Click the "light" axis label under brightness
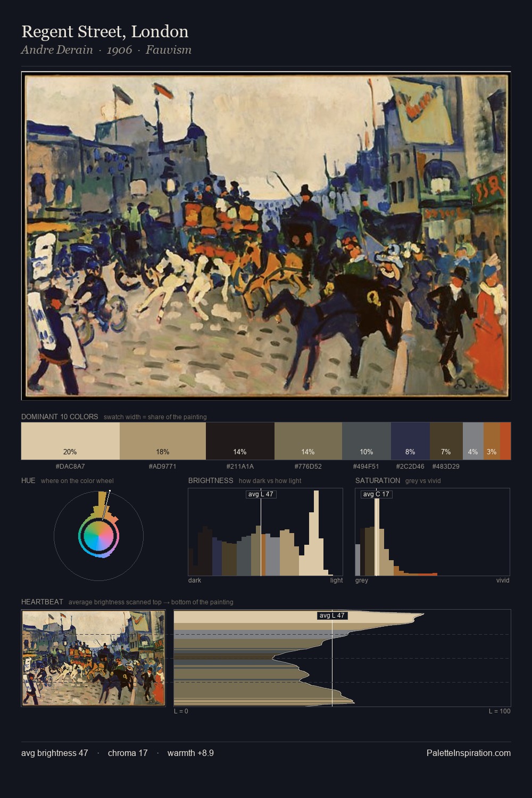 (x=337, y=580)
